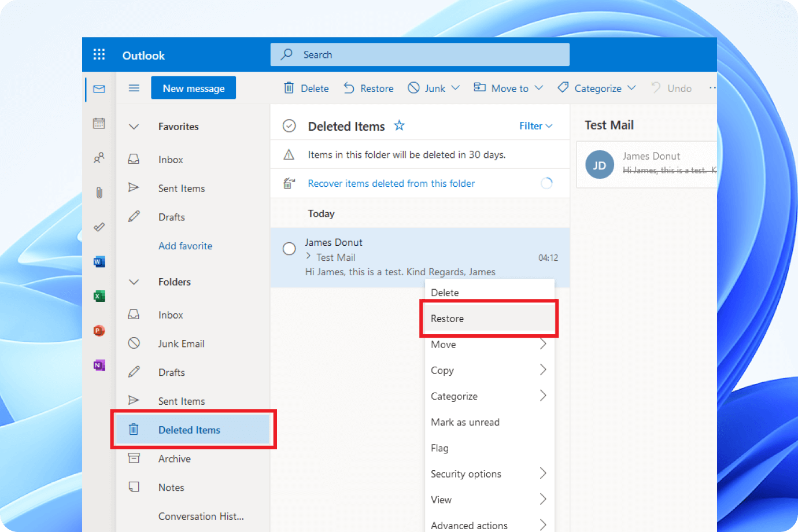Open the Copy submenu
This screenshot has width=798, height=532.
[490, 371]
